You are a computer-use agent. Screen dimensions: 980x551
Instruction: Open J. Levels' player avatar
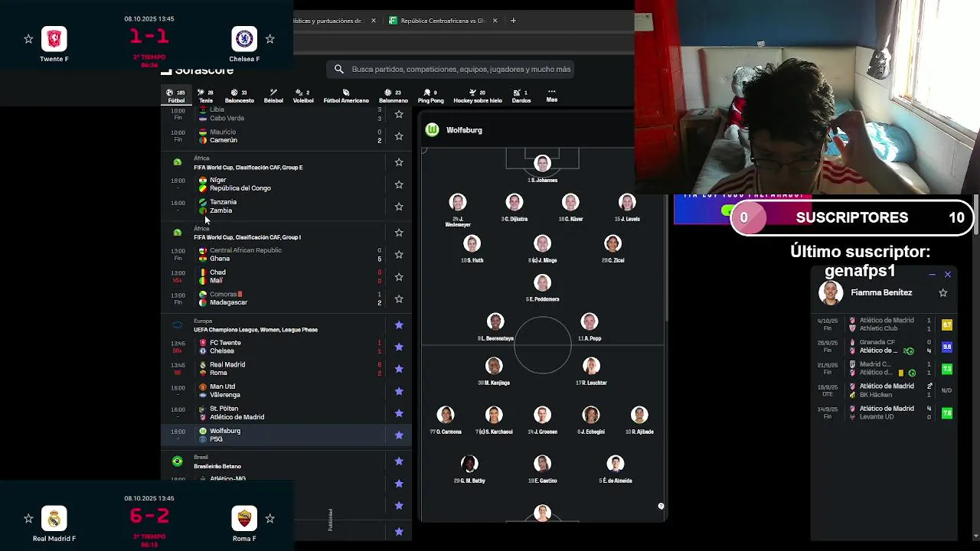627,202
